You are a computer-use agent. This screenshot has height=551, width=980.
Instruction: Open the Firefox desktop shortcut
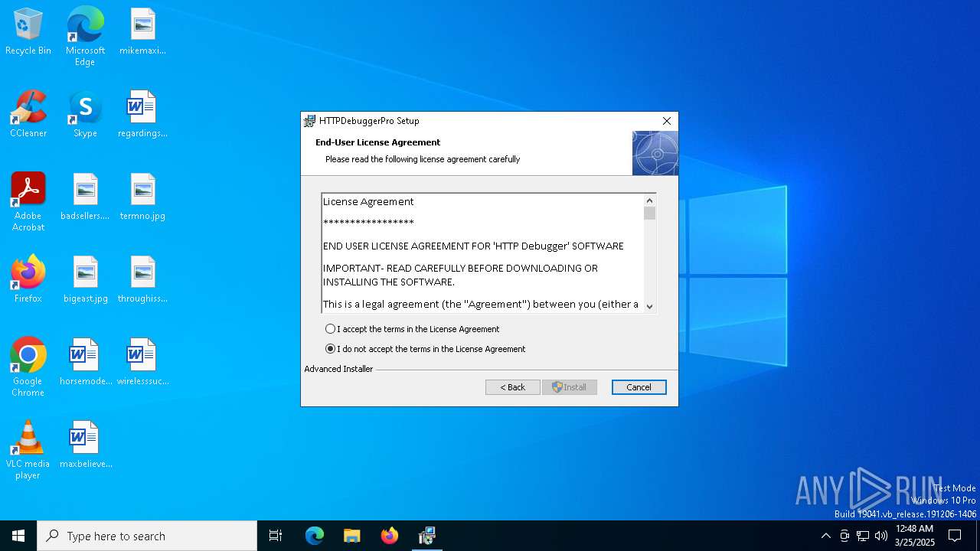[x=28, y=280]
